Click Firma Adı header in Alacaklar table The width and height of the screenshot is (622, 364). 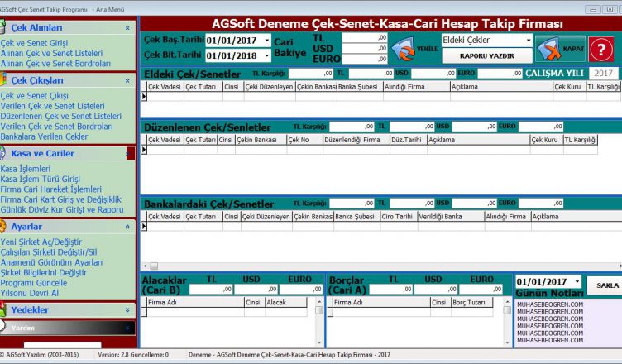click(195, 303)
